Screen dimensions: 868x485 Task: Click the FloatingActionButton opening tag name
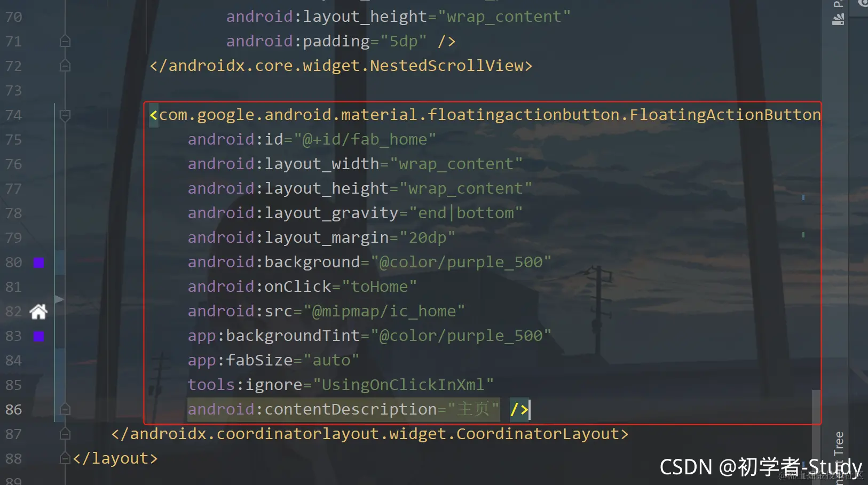coord(490,115)
